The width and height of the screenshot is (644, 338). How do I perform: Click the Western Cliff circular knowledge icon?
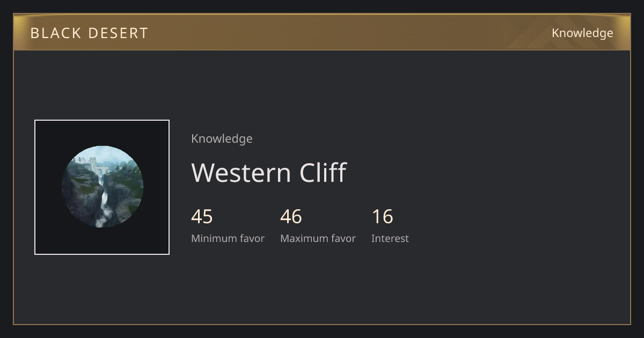coord(102,187)
